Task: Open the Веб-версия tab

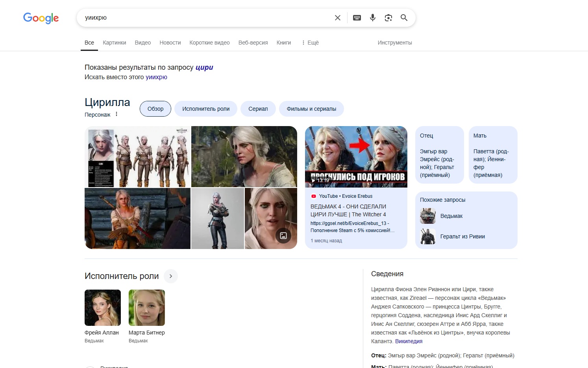Action: [x=253, y=43]
